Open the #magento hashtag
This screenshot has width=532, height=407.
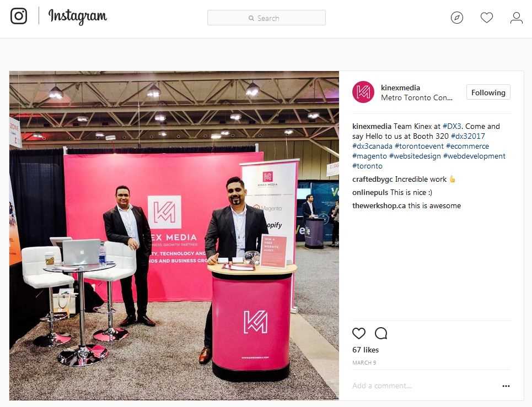tap(369, 156)
